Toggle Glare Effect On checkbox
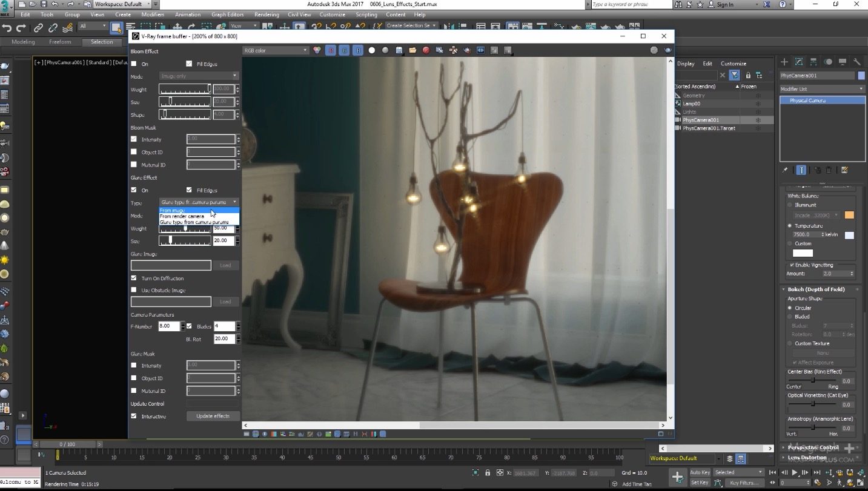Image resolution: width=868 pixels, height=491 pixels. coord(134,190)
